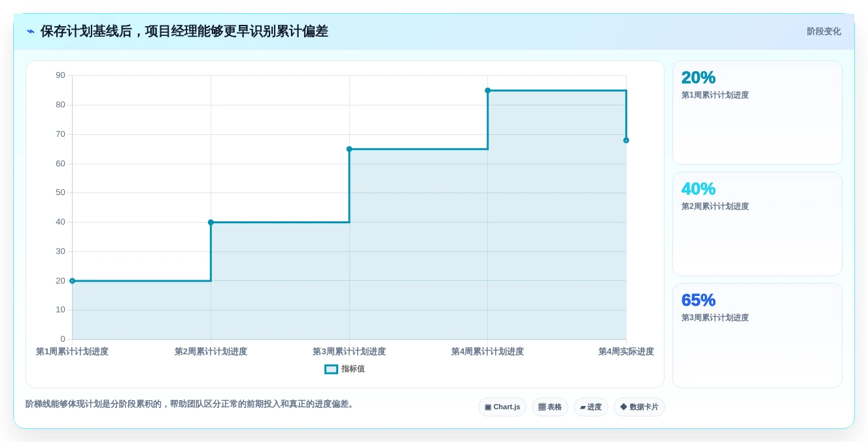Click the lightning icon beside the title
The image size is (868, 442).
(31, 31)
